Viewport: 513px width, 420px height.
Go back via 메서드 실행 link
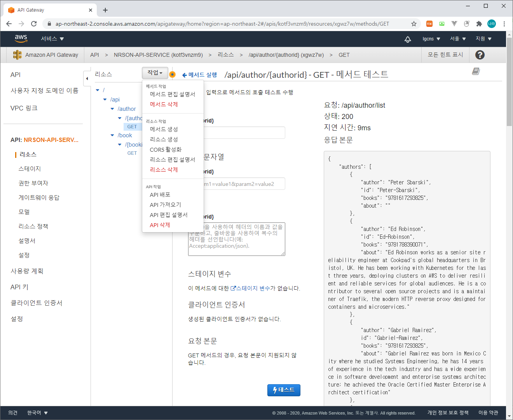pyautogui.click(x=199, y=75)
